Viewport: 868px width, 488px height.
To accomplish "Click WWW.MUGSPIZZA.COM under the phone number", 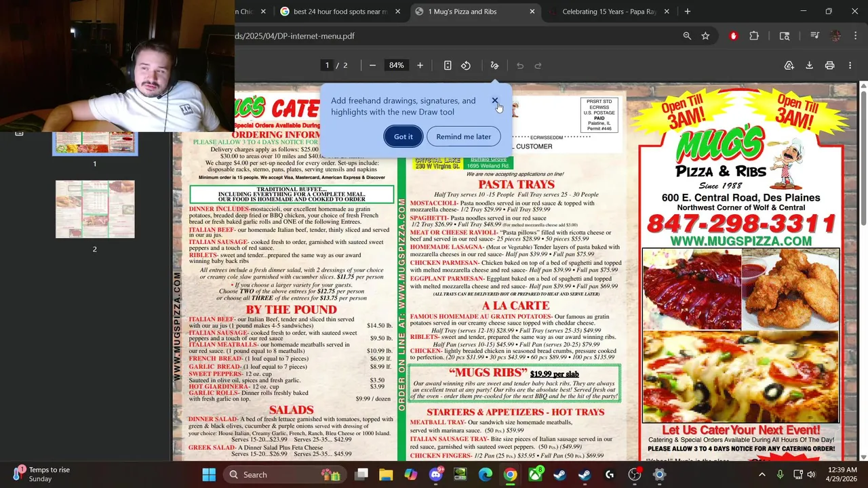I will point(741,241).
